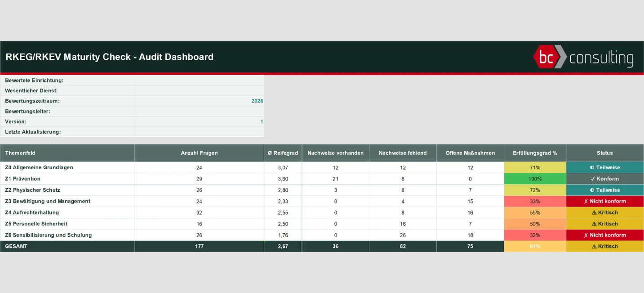644x293 pixels.
Task: Click the 'Kritisch' status of Z4 Aufrechterhaltung
Action: 605,212
